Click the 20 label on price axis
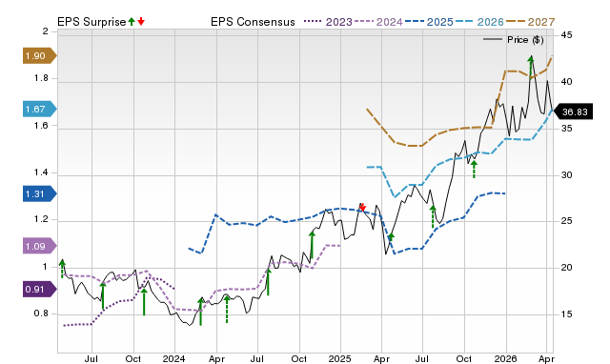 point(566,268)
